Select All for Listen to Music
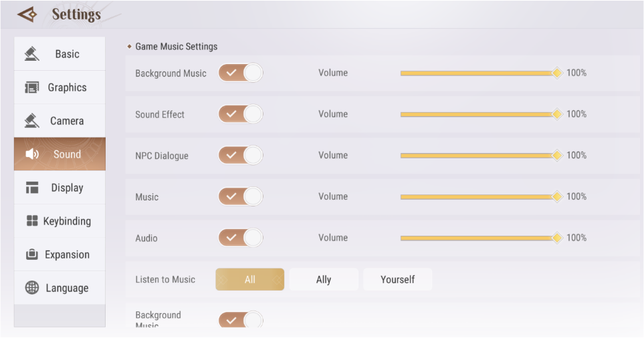 point(249,279)
